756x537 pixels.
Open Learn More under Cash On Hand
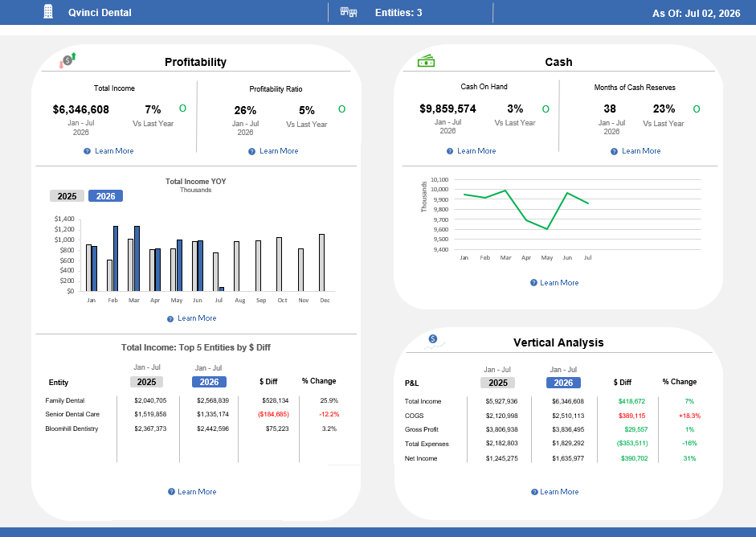pyautogui.click(x=476, y=151)
